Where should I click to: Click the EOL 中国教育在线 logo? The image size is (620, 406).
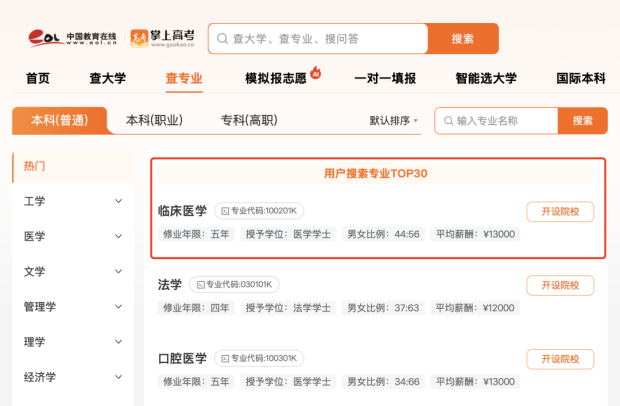[73, 38]
